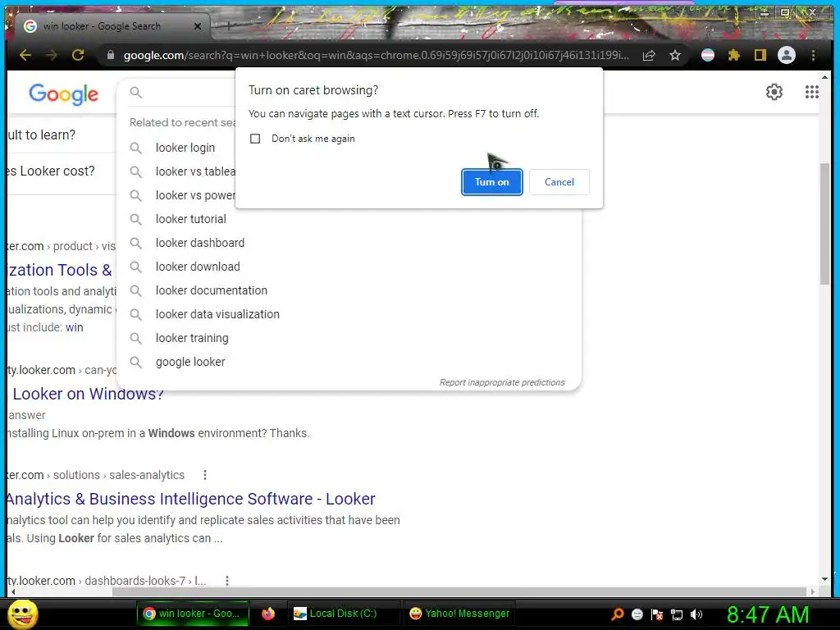The width and height of the screenshot is (840, 630).
Task: Open Chrome three-dot menu
Action: tap(813, 55)
